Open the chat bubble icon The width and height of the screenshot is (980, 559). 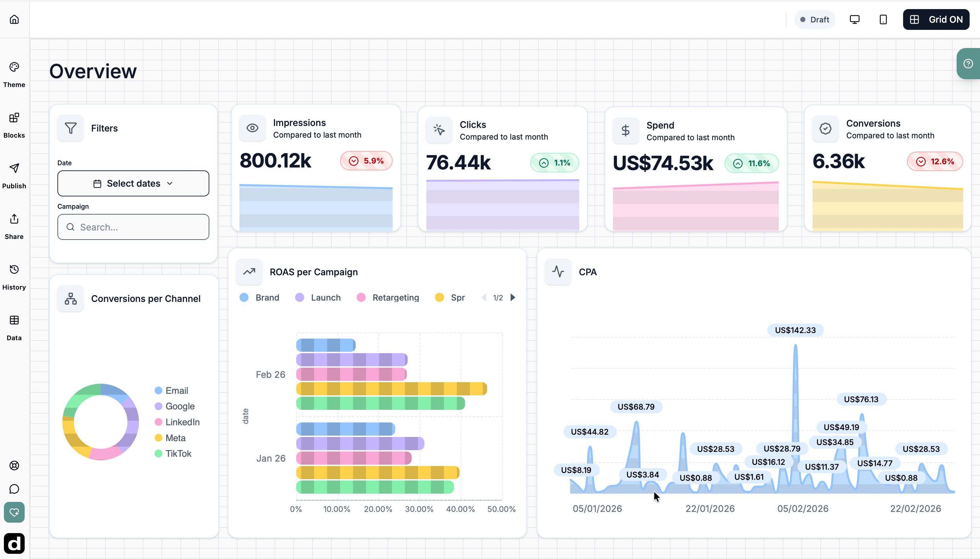14,489
